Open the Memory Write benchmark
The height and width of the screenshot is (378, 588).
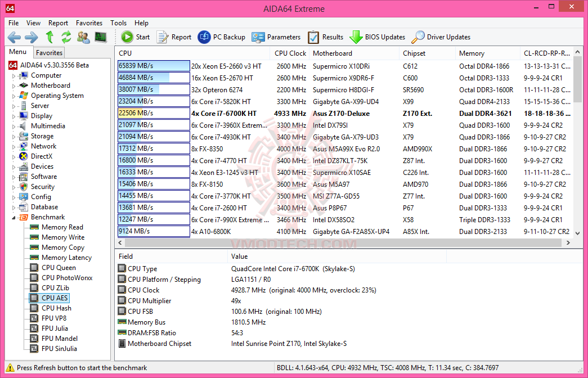pos(63,237)
